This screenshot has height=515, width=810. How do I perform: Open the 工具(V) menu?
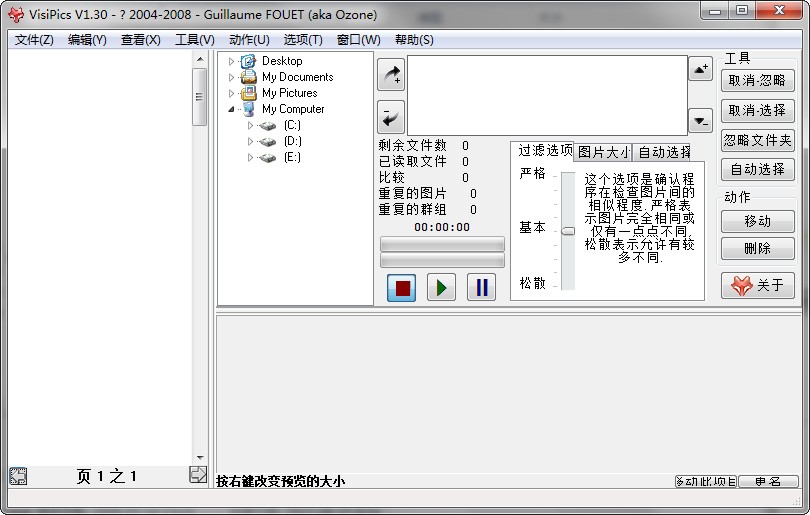(x=195, y=40)
